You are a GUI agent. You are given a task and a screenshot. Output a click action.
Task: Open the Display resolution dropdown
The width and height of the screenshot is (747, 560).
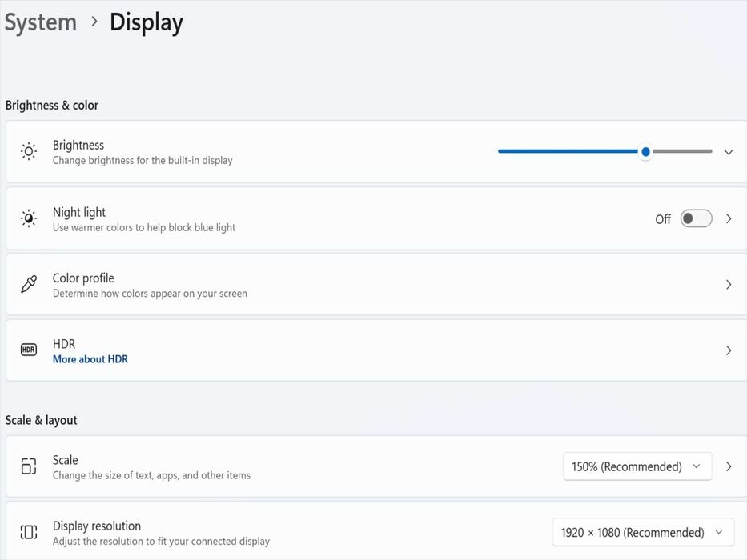[643, 532]
